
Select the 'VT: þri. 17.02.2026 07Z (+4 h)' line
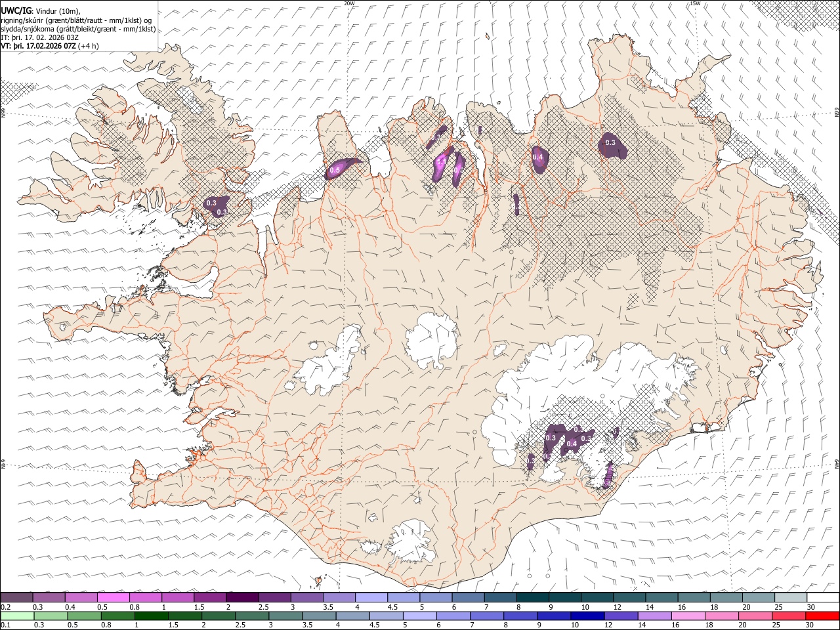click(50, 46)
